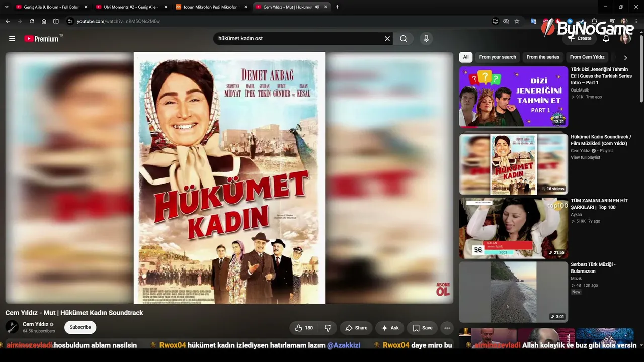The image size is (644, 362).
Task: Go forward with the browser forward arrow
Action: tap(20, 21)
